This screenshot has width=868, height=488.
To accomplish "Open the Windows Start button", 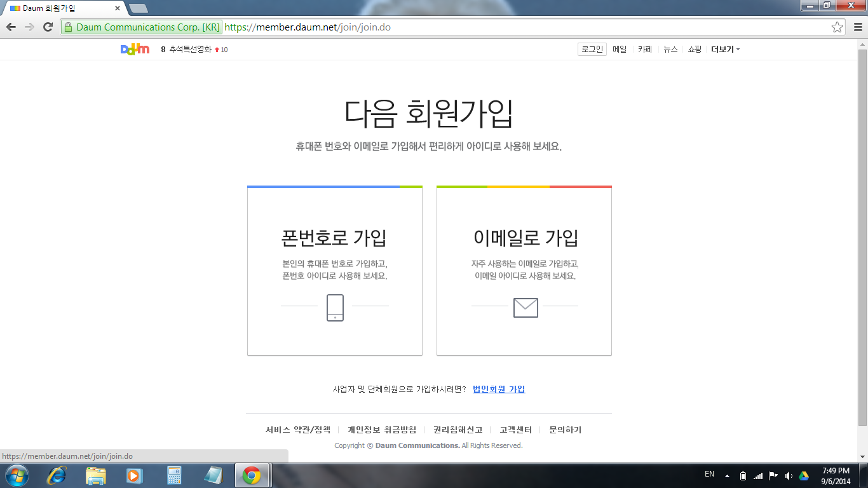I will click(16, 475).
